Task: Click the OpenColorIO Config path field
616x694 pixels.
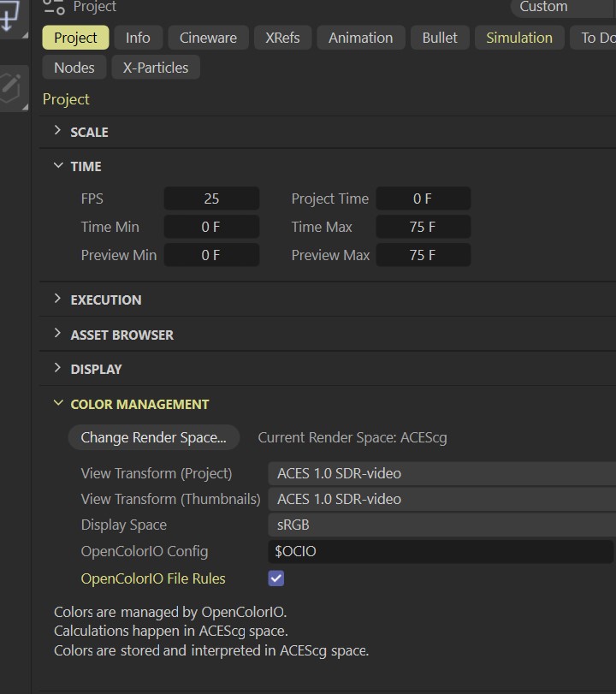Action: 440,552
